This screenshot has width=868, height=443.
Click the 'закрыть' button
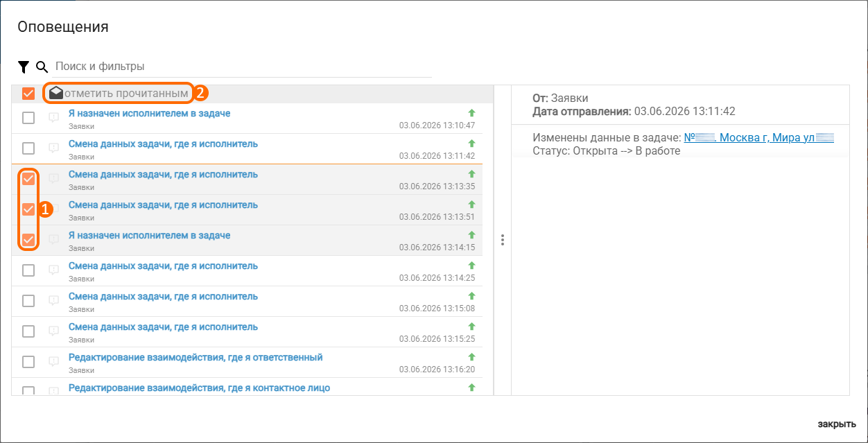pos(837,424)
